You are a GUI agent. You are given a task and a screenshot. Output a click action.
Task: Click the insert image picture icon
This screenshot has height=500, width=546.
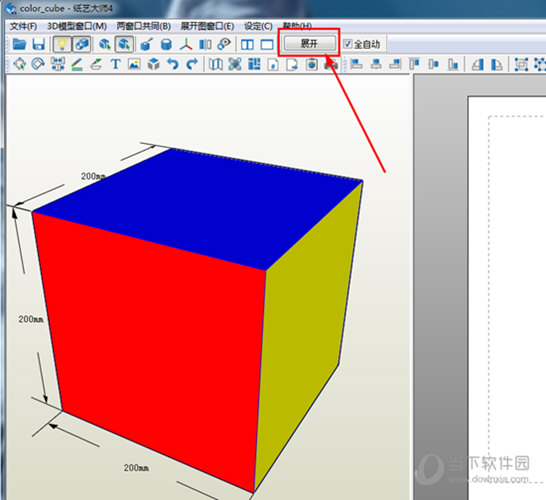pyautogui.click(x=134, y=64)
